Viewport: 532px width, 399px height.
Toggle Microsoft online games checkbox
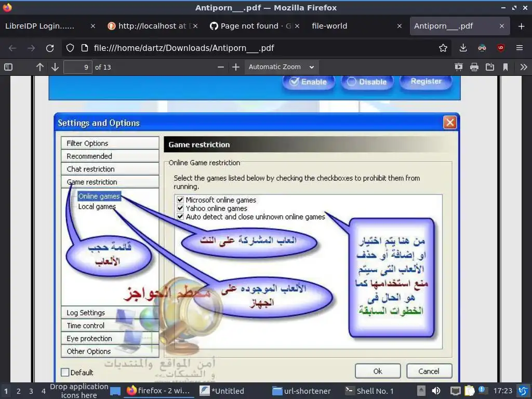180,200
